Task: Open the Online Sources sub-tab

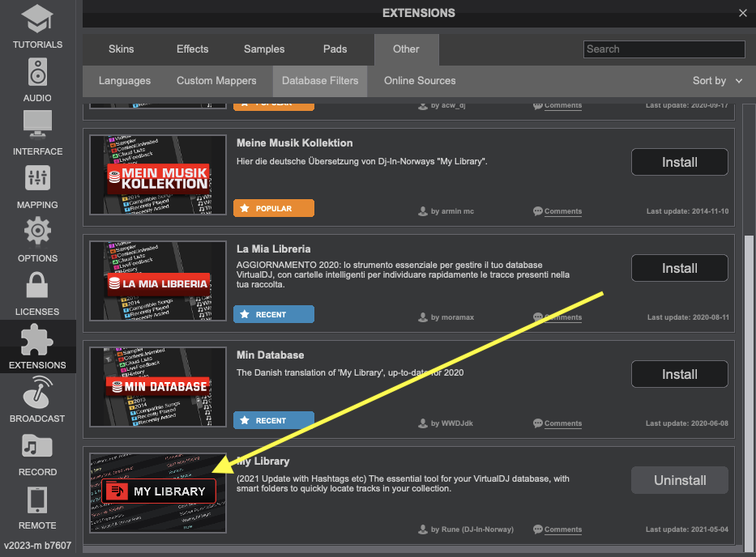Action: click(x=420, y=81)
